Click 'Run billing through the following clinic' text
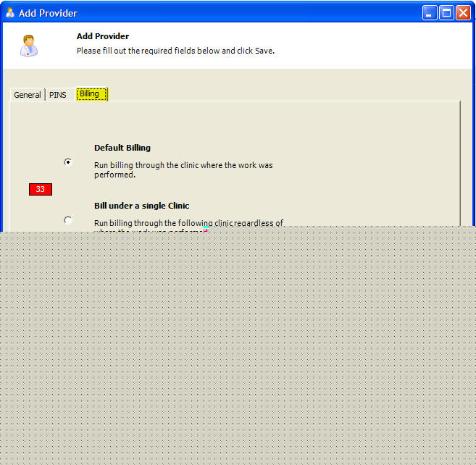Screen dimensions: 476x465 pyautogui.click(x=188, y=225)
